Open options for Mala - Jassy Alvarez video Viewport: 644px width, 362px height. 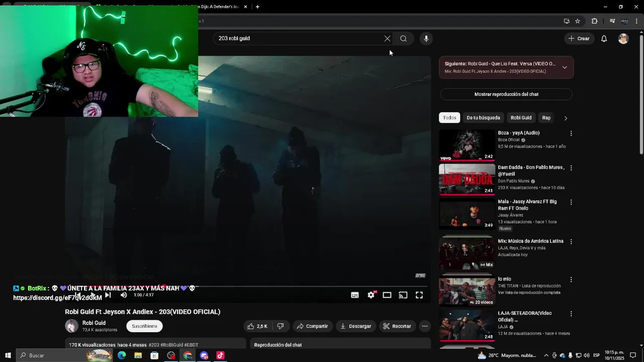[571, 202]
